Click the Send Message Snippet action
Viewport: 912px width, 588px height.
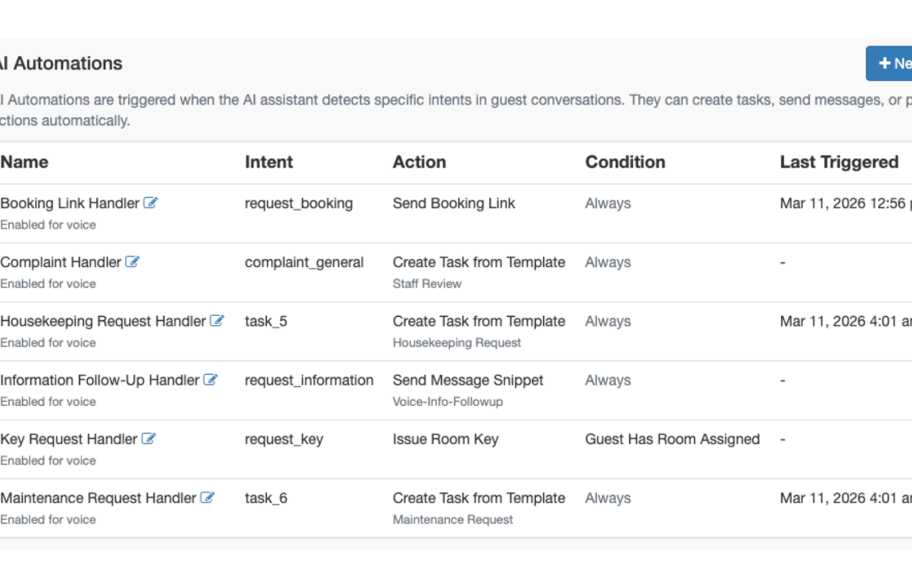(x=468, y=380)
